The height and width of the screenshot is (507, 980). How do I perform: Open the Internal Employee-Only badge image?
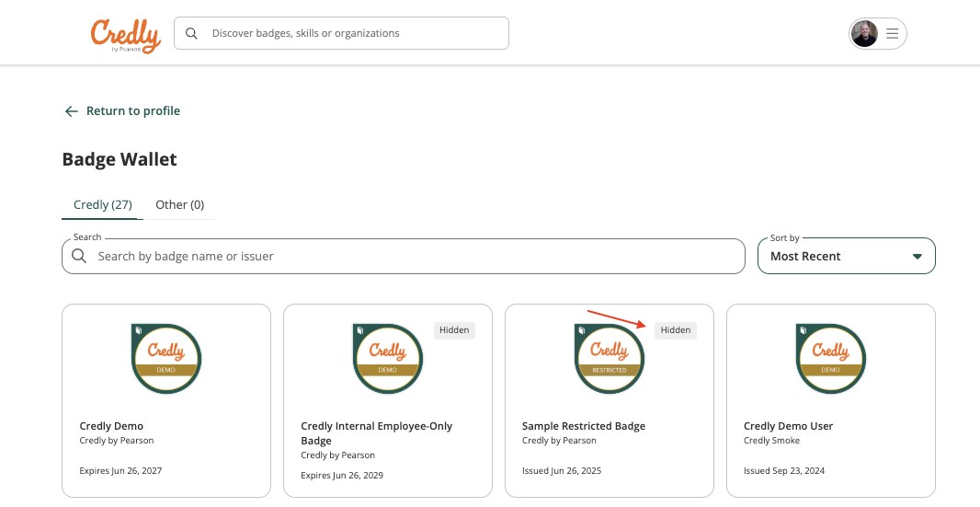coord(388,359)
